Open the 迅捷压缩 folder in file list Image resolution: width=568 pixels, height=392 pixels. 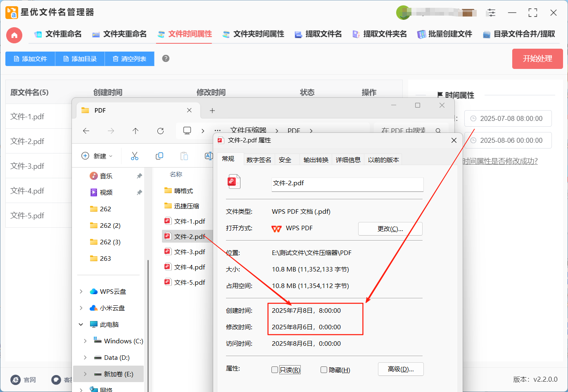(182, 206)
